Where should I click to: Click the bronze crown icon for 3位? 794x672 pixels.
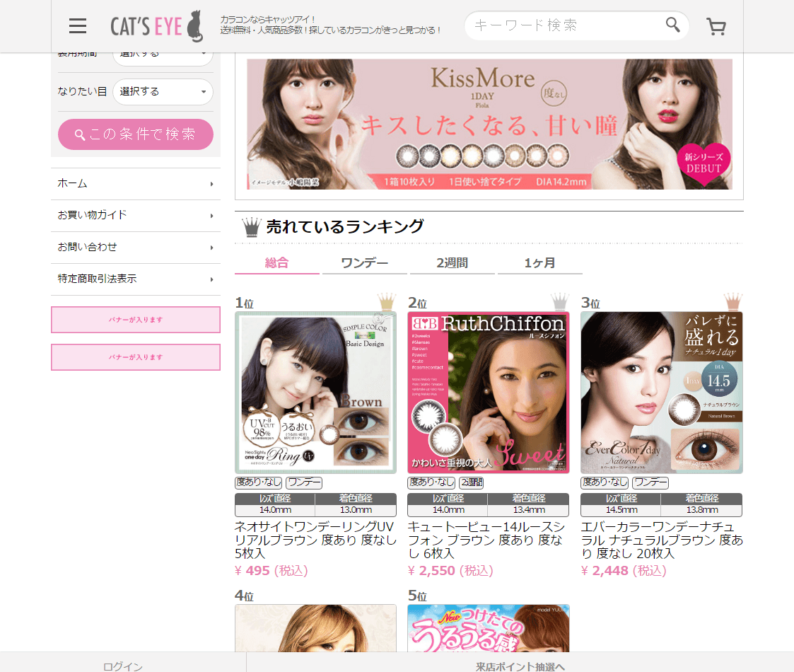pyautogui.click(x=732, y=301)
